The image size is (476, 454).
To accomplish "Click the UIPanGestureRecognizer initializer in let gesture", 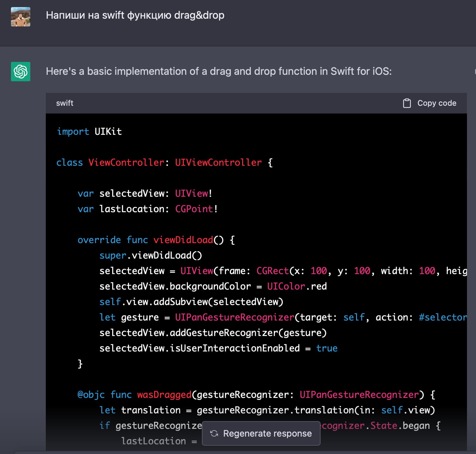I will [234, 317].
